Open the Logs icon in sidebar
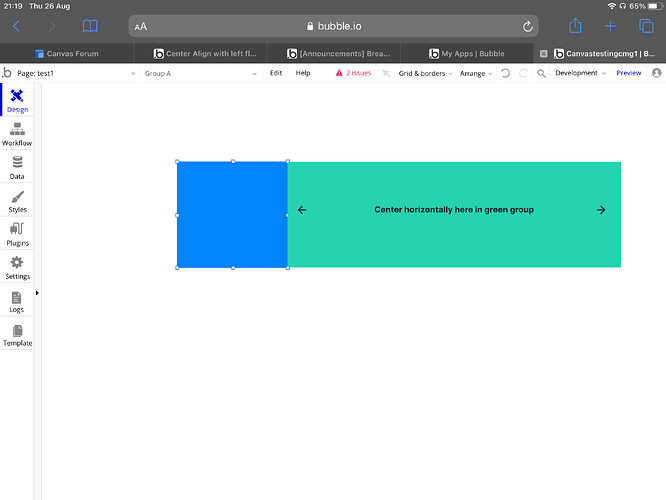666x500 pixels. pos(17,297)
